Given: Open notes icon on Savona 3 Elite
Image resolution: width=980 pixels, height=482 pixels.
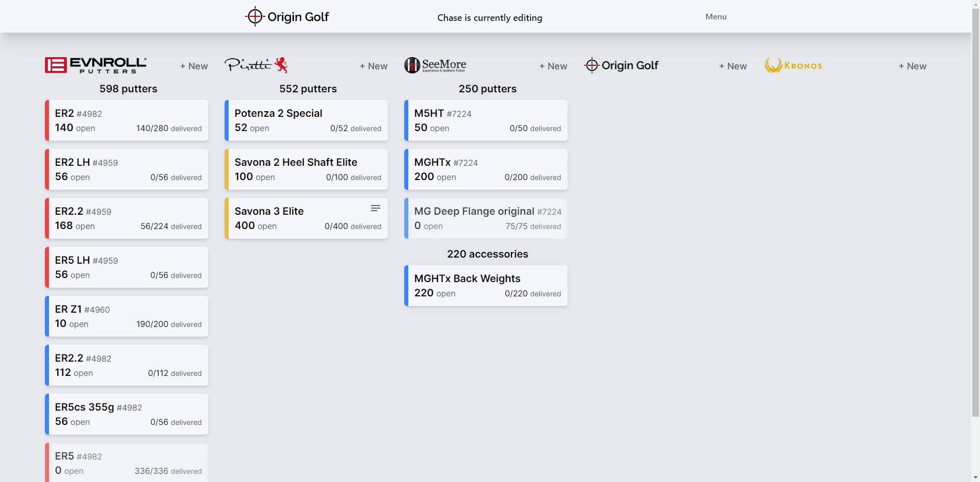Looking at the screenshot, I should [376, 208].
